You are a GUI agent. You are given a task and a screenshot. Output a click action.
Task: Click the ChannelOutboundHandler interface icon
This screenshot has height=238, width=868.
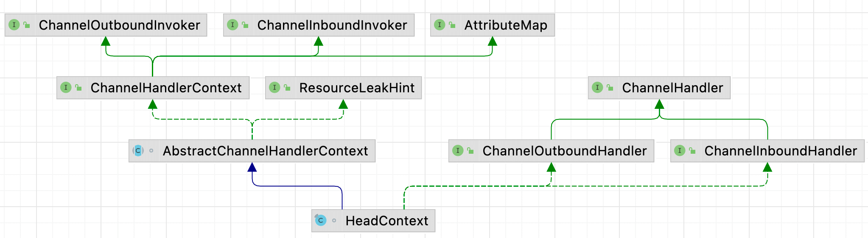[x=458, y=151]
